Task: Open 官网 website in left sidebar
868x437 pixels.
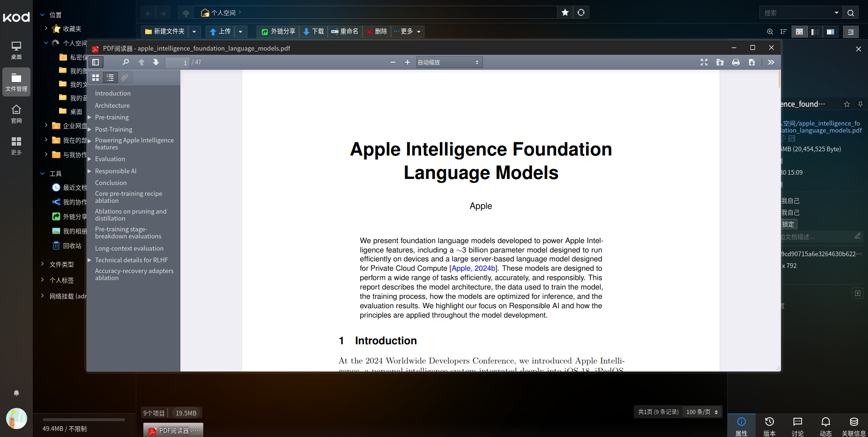Action: pyautogui.click(x=16, y=114)
